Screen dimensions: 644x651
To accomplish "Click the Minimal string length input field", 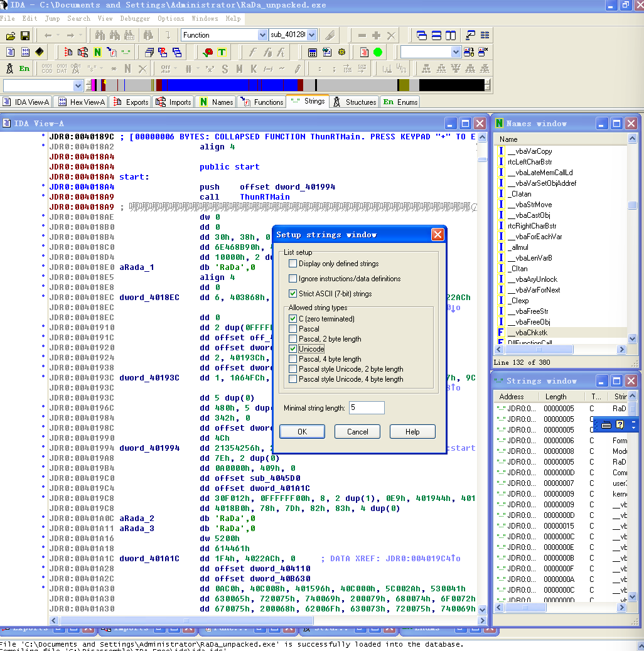I will (x=367, y=407).
